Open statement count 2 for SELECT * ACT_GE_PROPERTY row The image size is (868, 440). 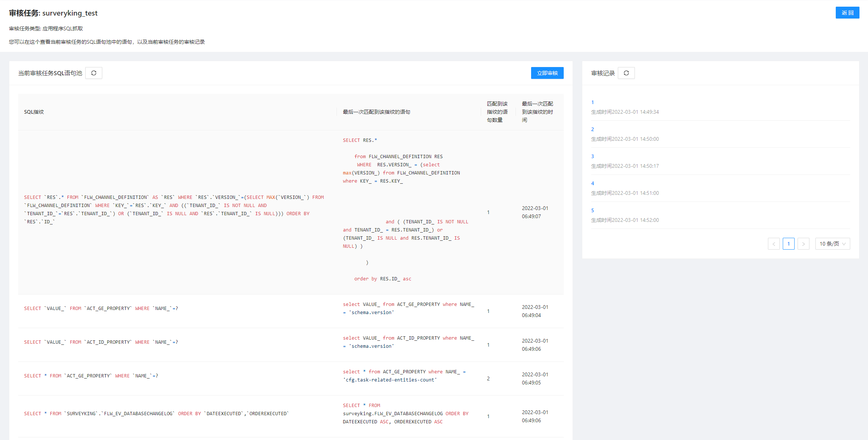click(488, 379)
